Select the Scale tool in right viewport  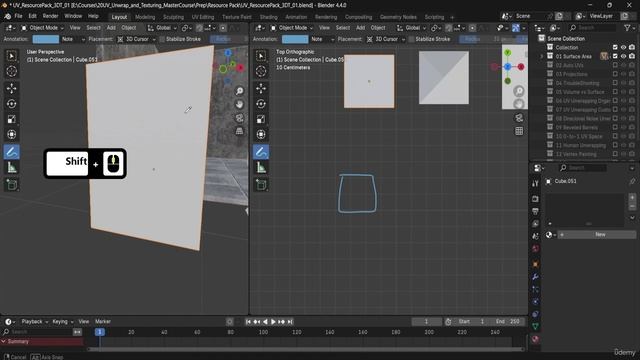pos(261,119)
